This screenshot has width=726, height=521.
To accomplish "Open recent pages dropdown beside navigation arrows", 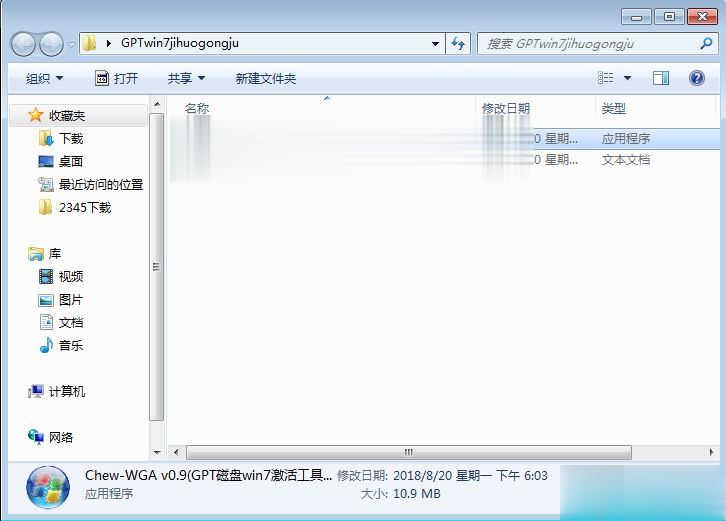I will pyautogui.click(x=71, y=44).
